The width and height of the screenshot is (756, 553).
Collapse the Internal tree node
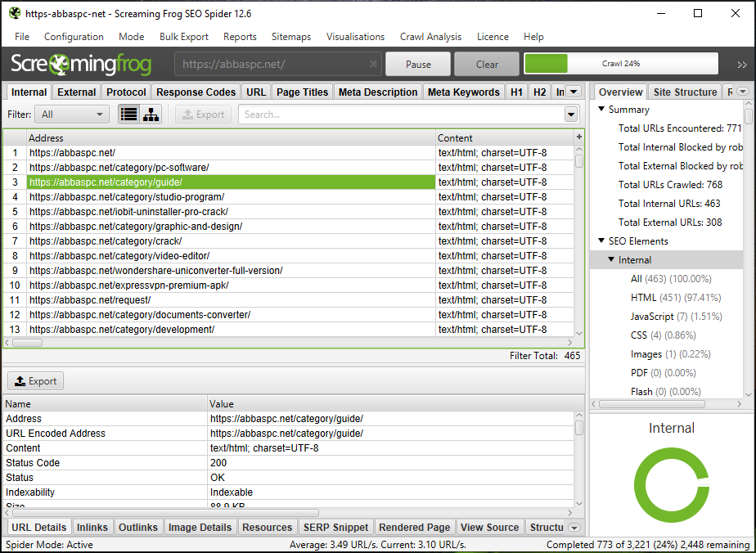tap(611, 259)
